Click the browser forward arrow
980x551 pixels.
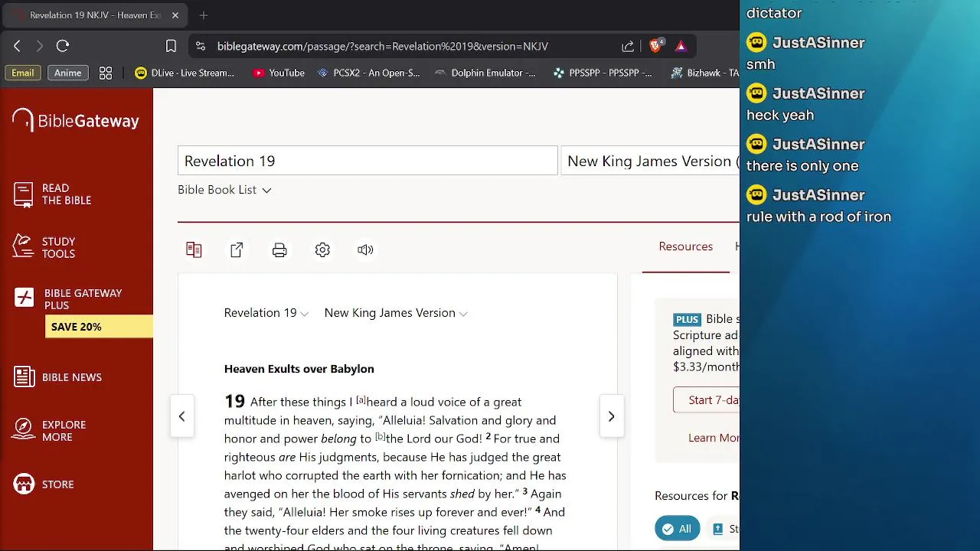coord(39,46)
